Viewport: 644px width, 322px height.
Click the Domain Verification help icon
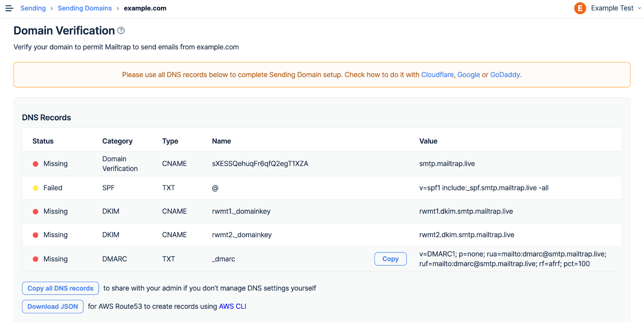[x=121, y=31]
